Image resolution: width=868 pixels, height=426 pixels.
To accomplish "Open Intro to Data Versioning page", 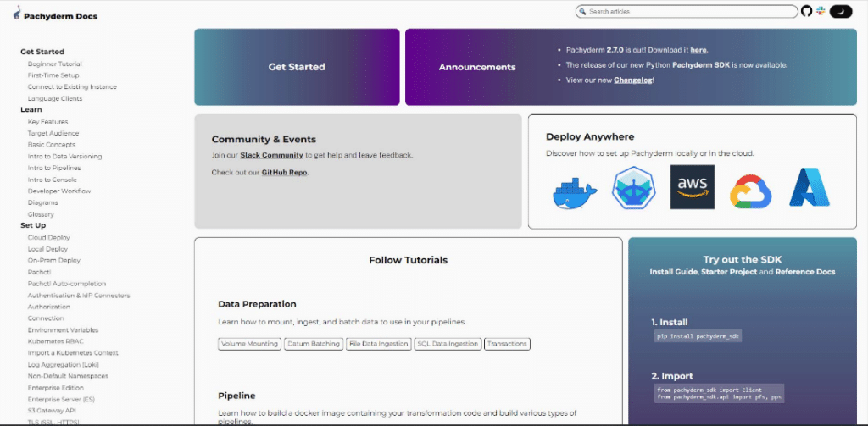I will 64,157.
